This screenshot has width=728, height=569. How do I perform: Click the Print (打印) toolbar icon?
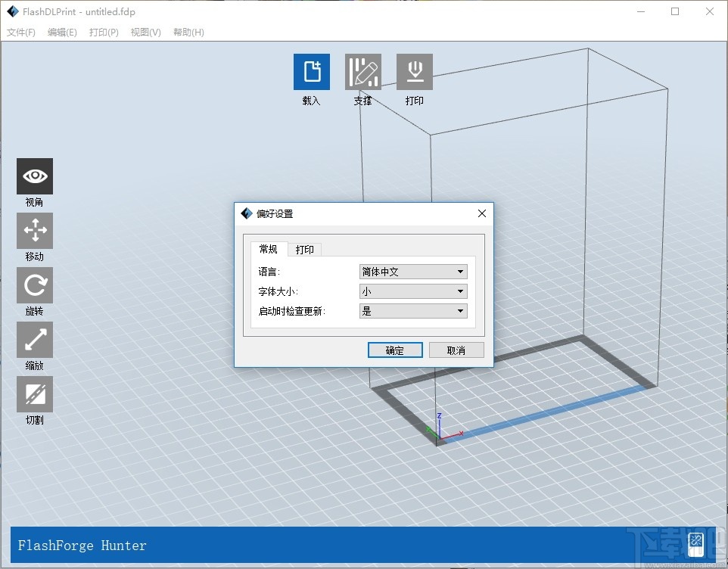coord(414,72)
